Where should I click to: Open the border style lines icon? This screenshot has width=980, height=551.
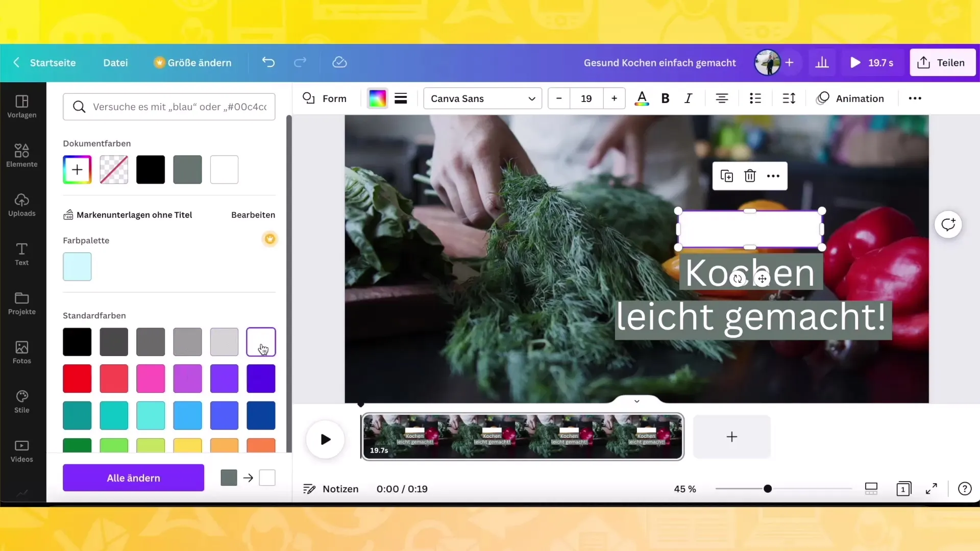(x=401, y=98)
